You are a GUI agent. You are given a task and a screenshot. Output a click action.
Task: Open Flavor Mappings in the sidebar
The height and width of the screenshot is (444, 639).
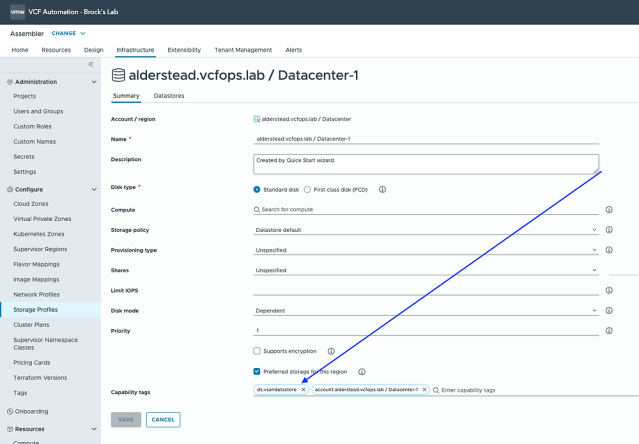coord(36,264)
